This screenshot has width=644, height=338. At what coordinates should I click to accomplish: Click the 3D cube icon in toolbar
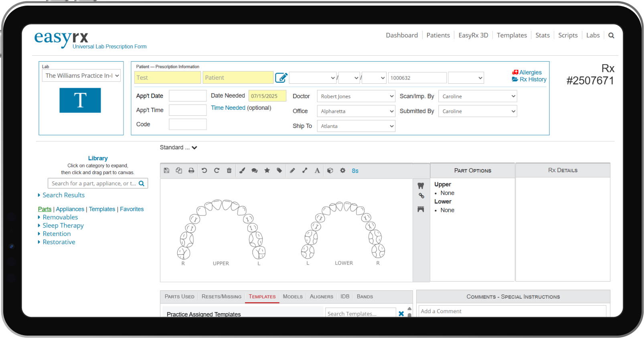coord(330,171)
